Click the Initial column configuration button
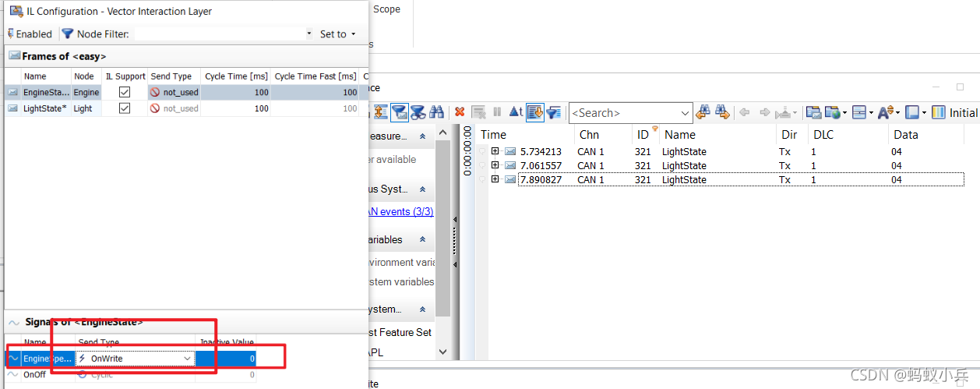Image resolution: width=980 pixels, height=389 pixels. click(954, 112)
